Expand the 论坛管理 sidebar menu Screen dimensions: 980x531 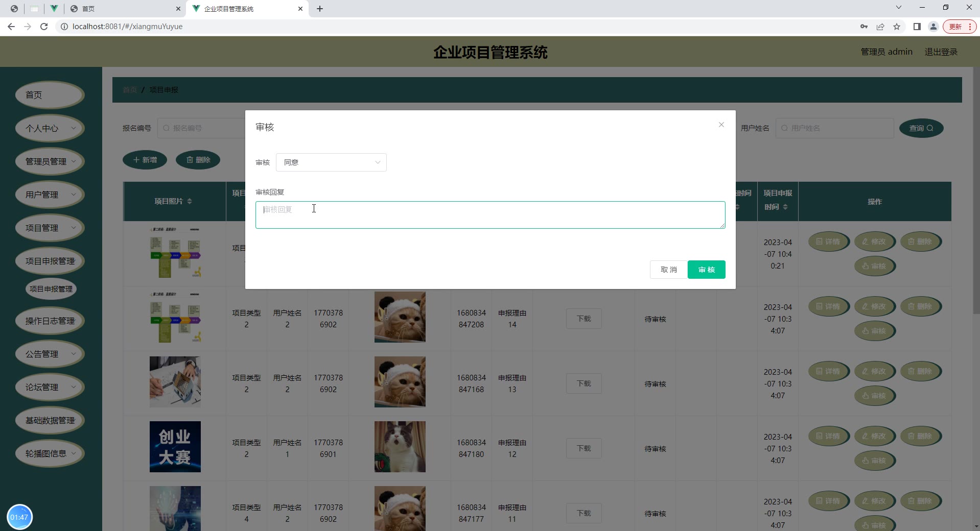click(50, 387)
